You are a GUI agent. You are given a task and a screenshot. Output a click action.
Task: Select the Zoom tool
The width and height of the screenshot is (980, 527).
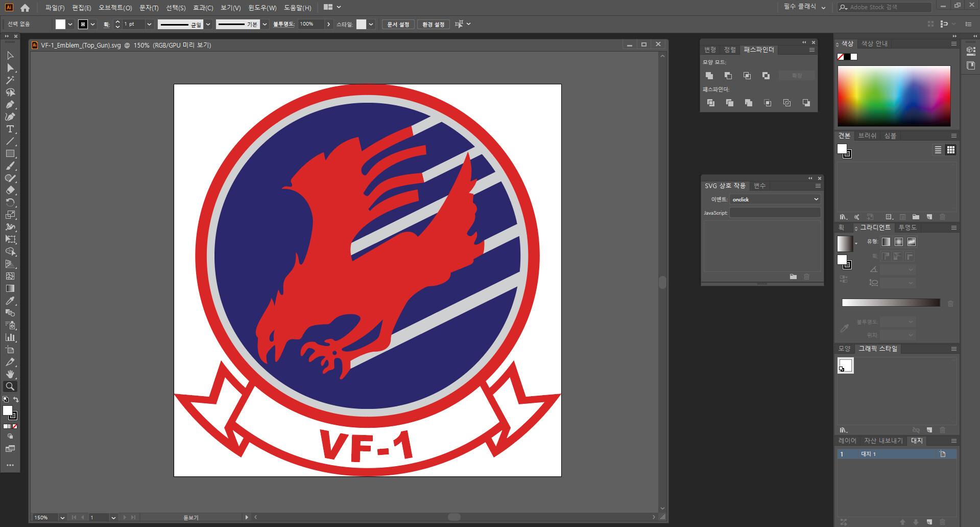click(10, 386)
